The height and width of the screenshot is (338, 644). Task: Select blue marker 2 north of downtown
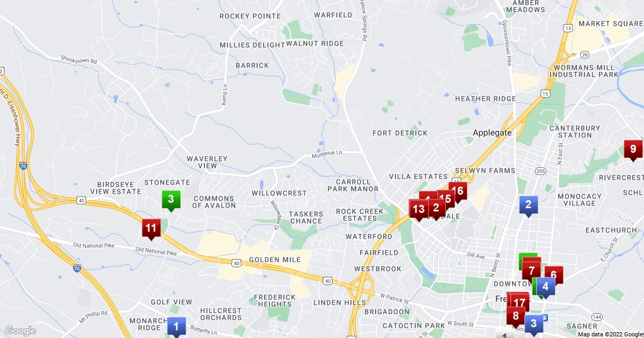[x=528, y=204]
